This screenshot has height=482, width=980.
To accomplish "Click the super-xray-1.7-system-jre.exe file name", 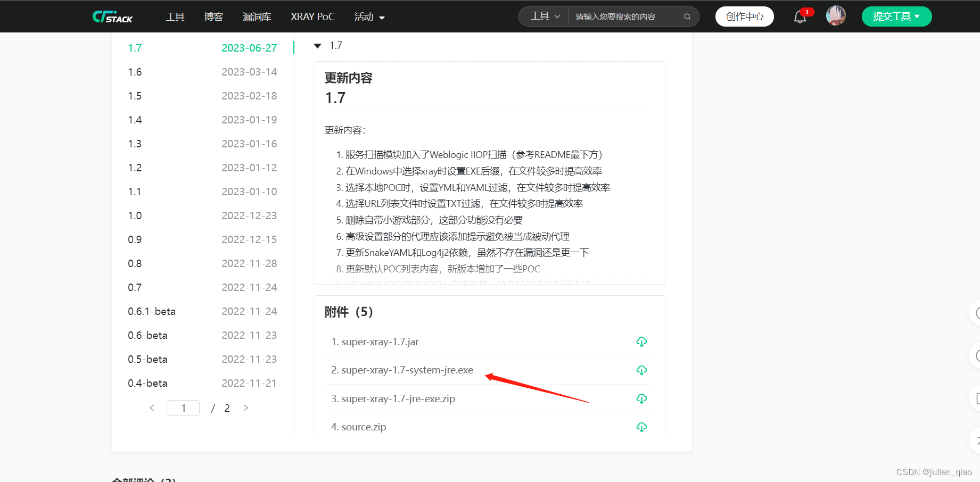I will (x=407, y=370).
